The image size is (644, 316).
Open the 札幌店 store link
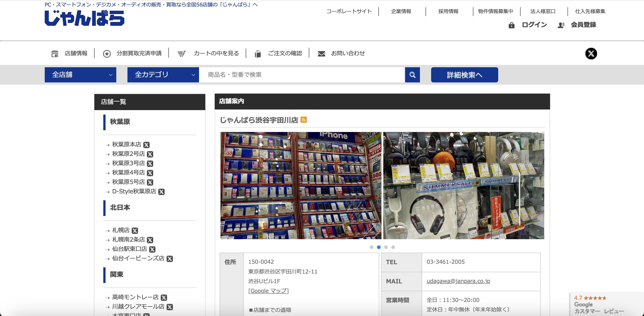coord(121,230)
